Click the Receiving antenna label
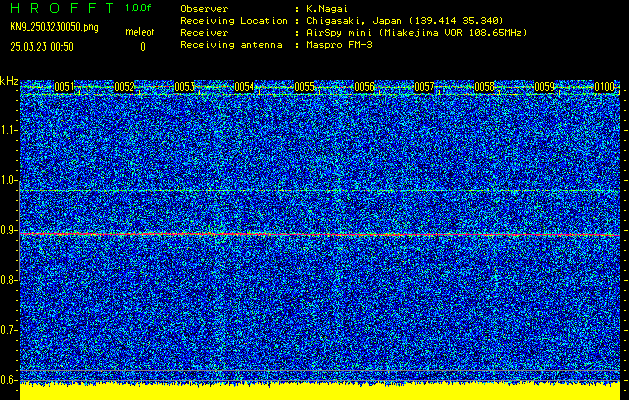This screenshot has height=400, width=629. point(231,45)
